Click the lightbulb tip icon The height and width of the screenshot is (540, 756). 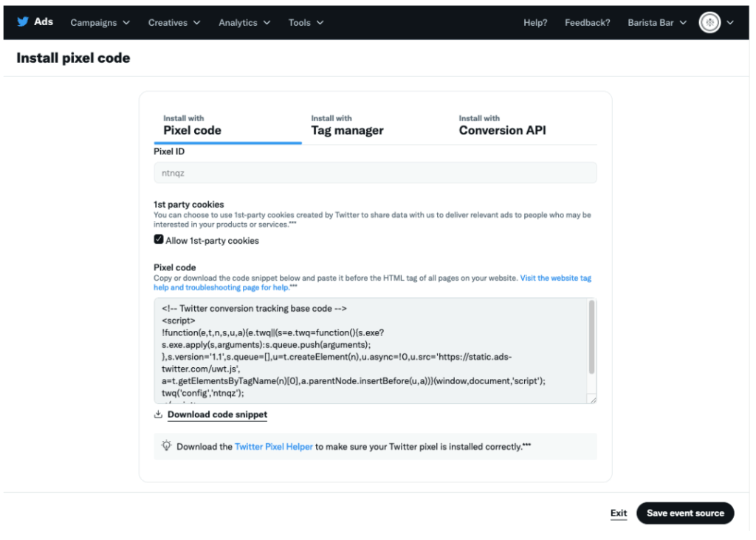[167, 446]
